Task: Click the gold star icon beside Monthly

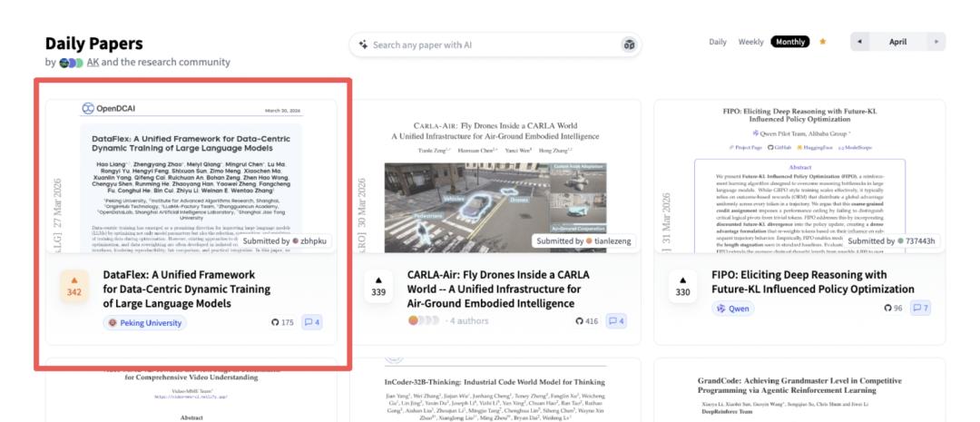Action: (823, 42)
